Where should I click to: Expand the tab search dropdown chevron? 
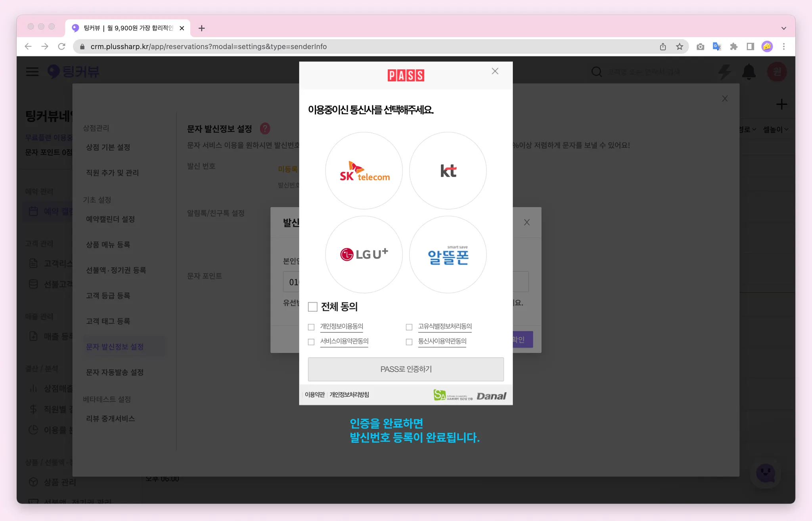pos(783,28)
